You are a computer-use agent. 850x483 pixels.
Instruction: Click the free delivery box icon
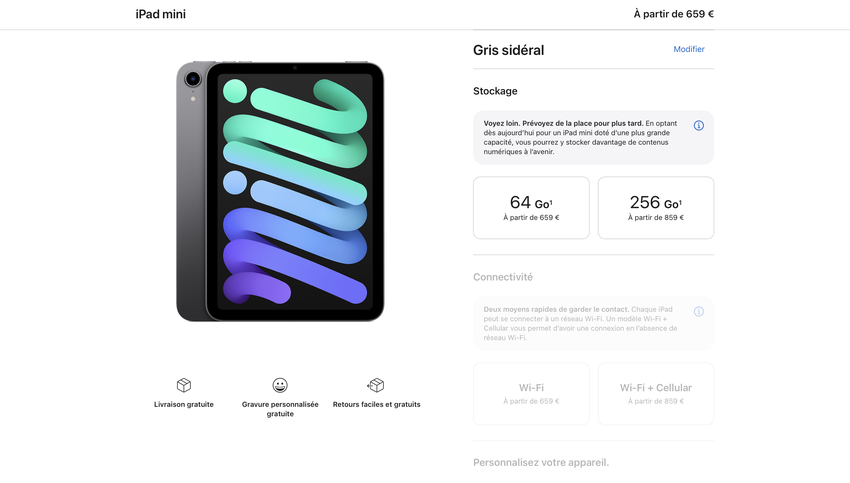click(184, 385)
